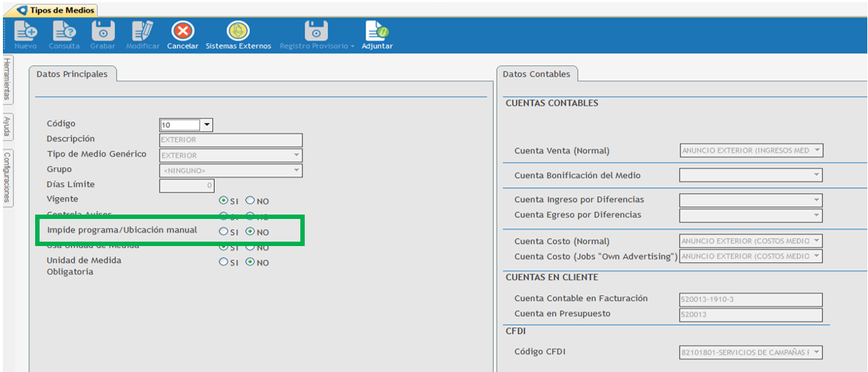The width and height of the screenshot is (868, 372).
Task: Select the Datos Principales tab
Action: click(72, 75)
